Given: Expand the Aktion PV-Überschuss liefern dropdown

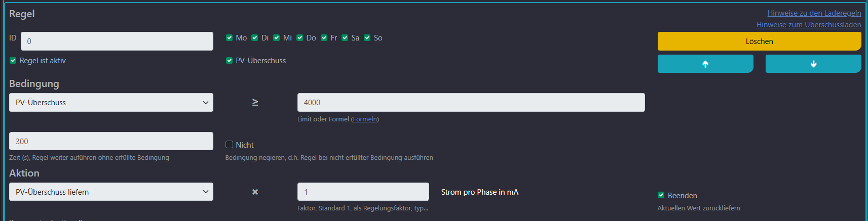Looking at the screenshot, I should pyautogui.click(x=111, y=192).
